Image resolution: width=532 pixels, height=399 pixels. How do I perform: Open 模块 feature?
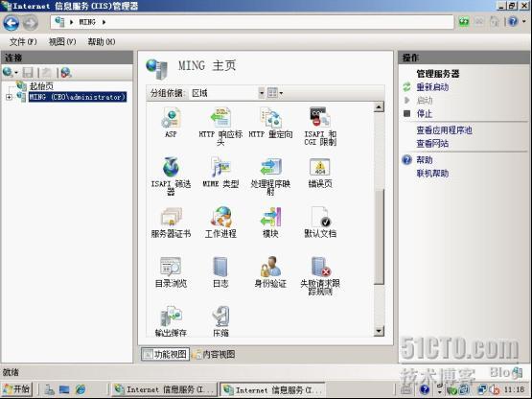(x=270, y=223)
